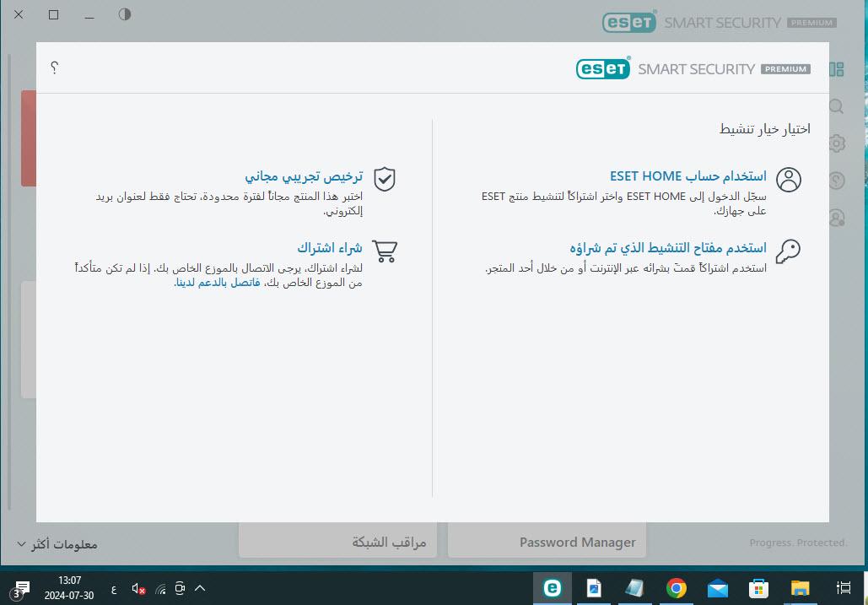This screenshot has height=605, width=868.
Task: Click the key icon for activation key option
Action: point(788,251)
